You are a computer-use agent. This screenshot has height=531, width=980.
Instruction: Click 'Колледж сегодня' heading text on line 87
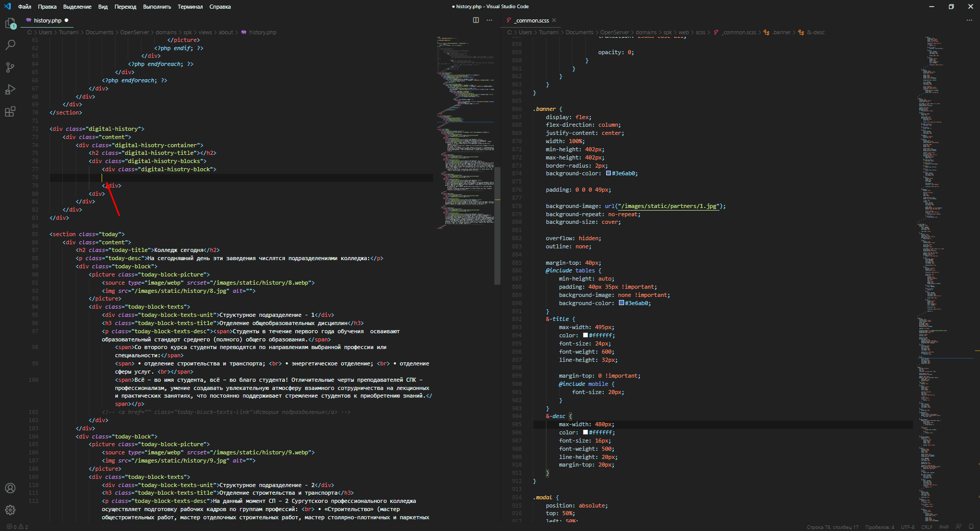pos(179,250)
